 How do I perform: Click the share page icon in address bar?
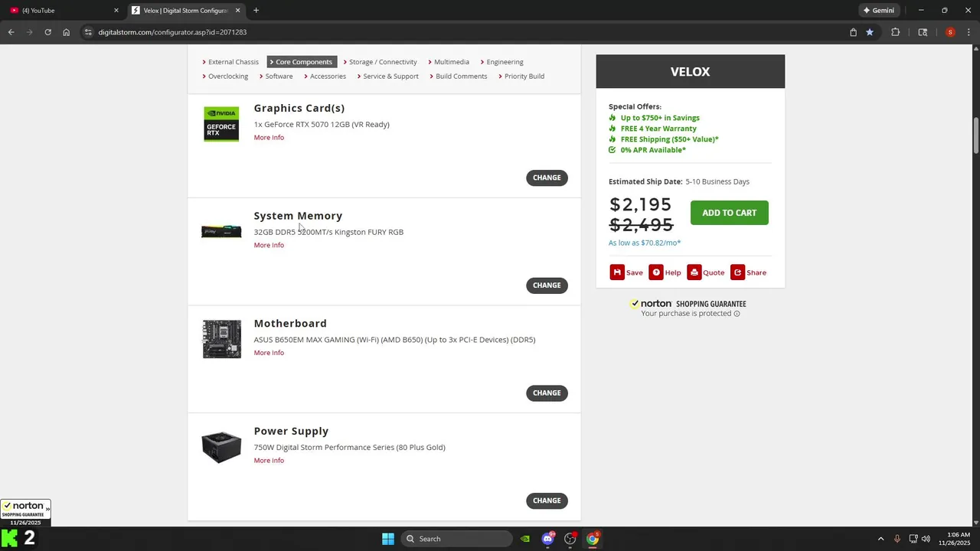pos(853,32)
